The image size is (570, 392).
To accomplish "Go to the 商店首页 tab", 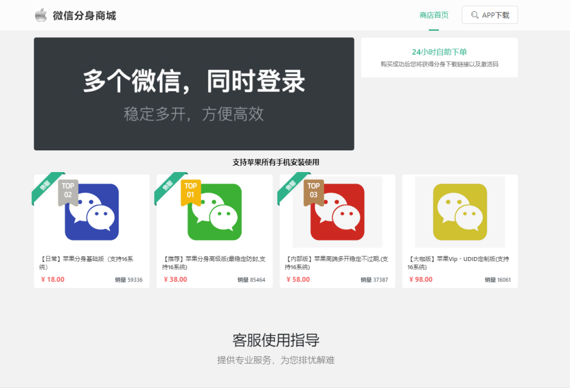I will 434,15.
